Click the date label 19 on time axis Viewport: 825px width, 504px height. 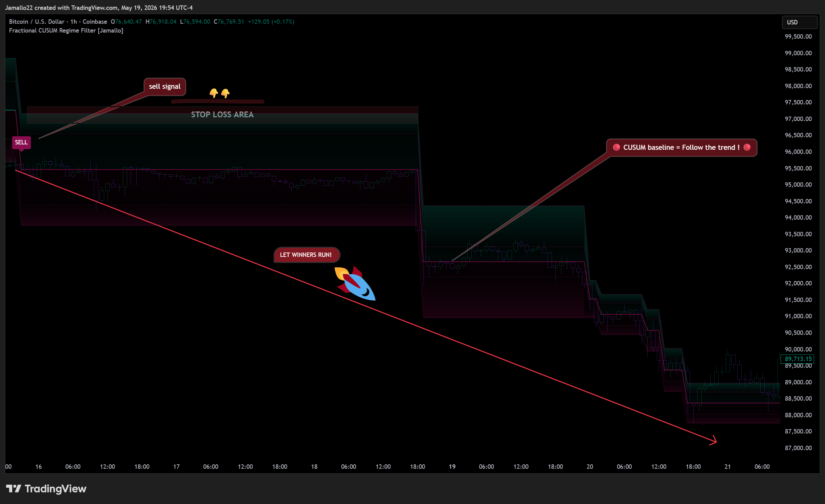[452, 466]
